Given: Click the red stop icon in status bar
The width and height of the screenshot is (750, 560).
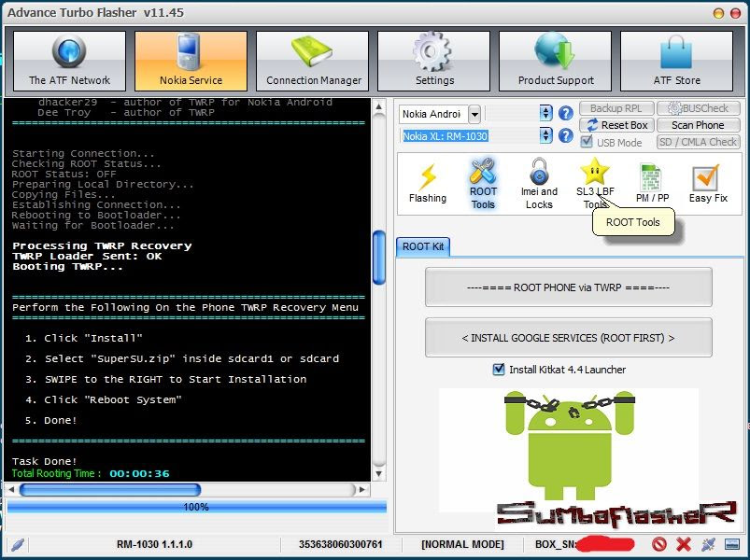Looking at the screenshot, I should 659,544.
